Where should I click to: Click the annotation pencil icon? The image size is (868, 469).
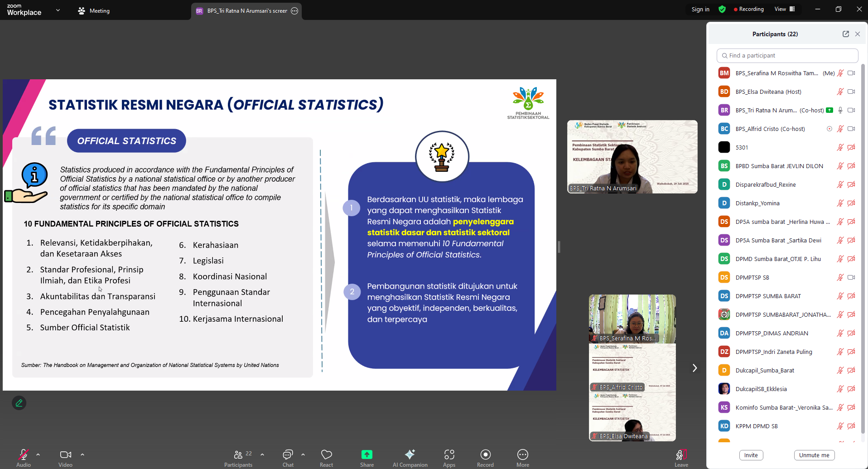click(19, 403)
